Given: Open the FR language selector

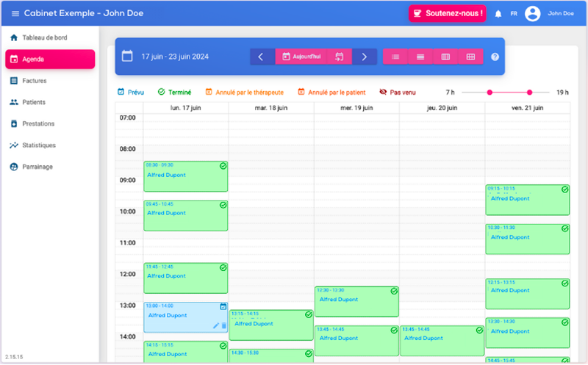Looking at the screenshot, I should tap(514, 14).
